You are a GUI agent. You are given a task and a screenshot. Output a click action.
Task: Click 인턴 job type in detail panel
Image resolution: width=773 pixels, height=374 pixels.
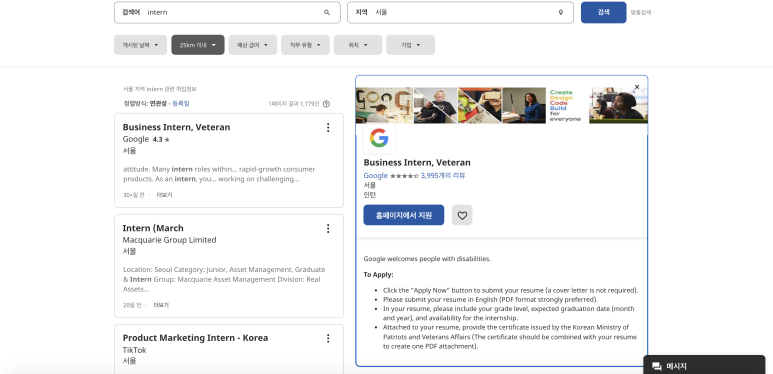click(370, 195)
